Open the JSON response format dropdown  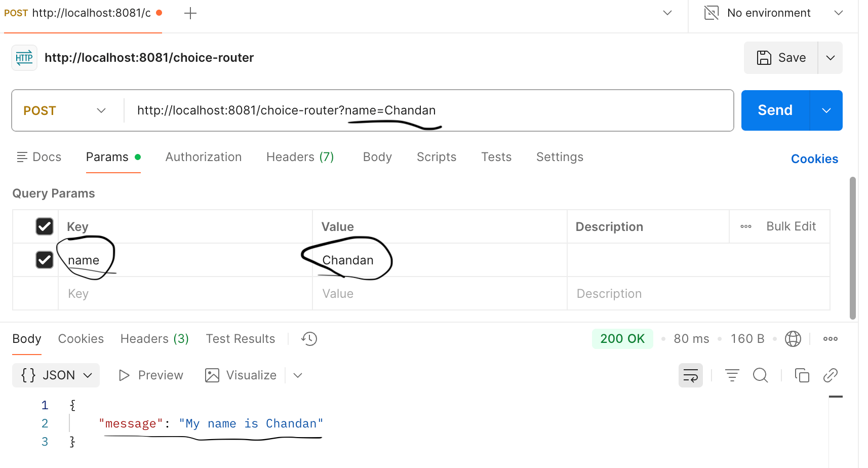pyautogui.click(x=56, y=375)
